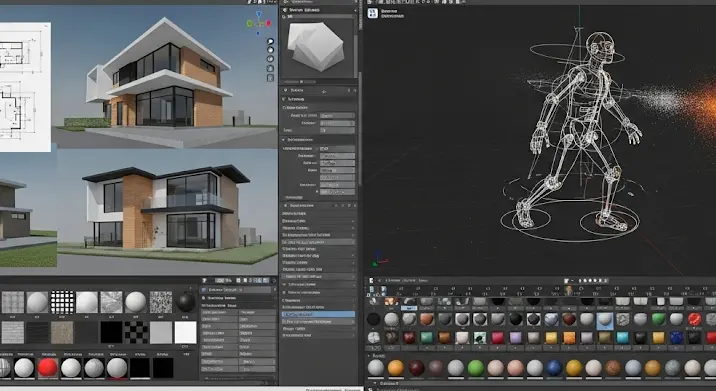Screen dimensions: 716x391
Task: Click the orange playhead marker on the timeline
Action: (x=569, y=290)
